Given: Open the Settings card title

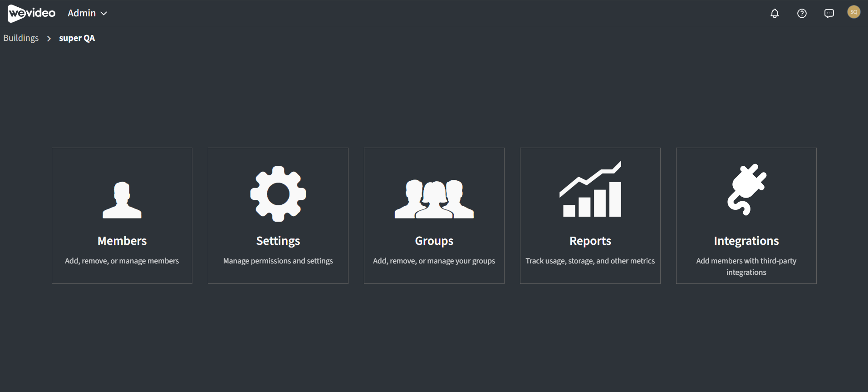Looking at the screenshot, I should click(278, 241).
